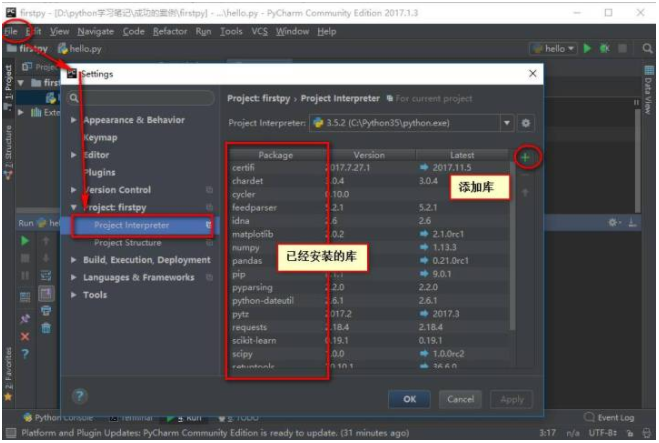Click the status bar tool-window toggle icon
The image size is (659, 443).
pyautogui.click(x=11, y=433)
